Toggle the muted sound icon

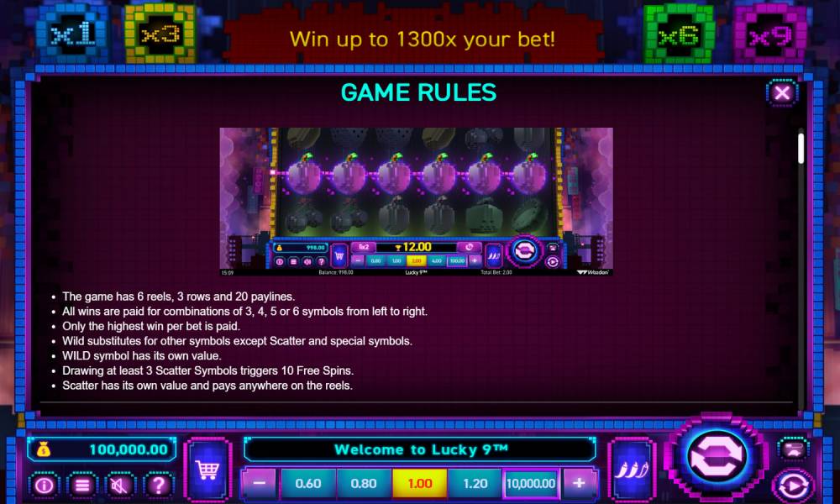[x=120, y=486]
